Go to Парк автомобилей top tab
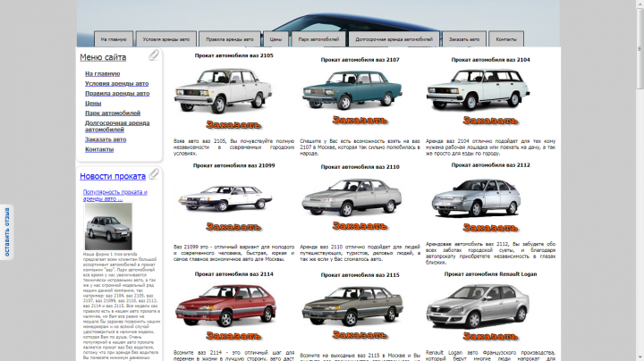The width and height of the screenshot is (644, 361). (318, 39)
